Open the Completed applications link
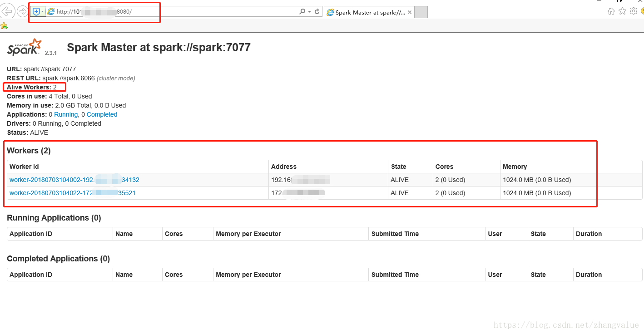644x334 pixels. 102,114
